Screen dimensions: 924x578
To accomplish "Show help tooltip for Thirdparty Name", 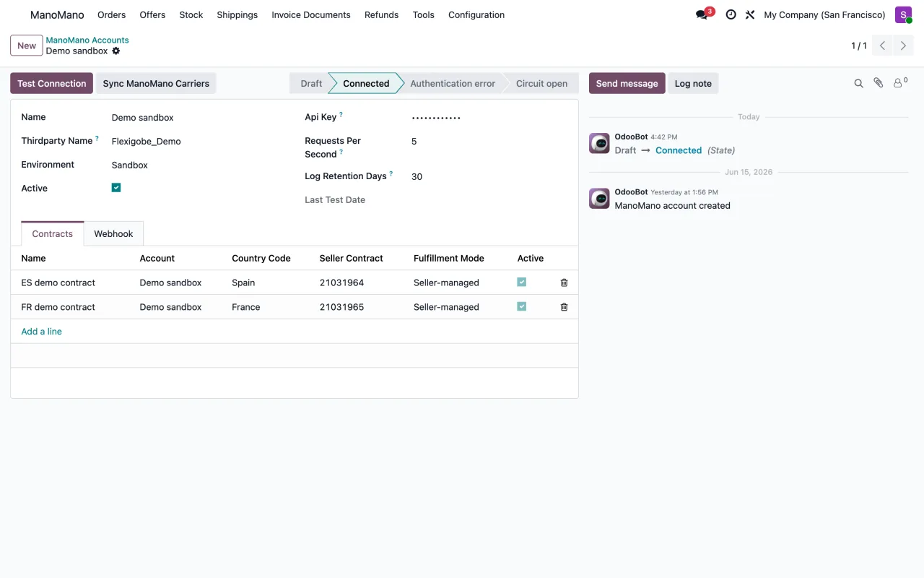I will (x=97, y=138).
